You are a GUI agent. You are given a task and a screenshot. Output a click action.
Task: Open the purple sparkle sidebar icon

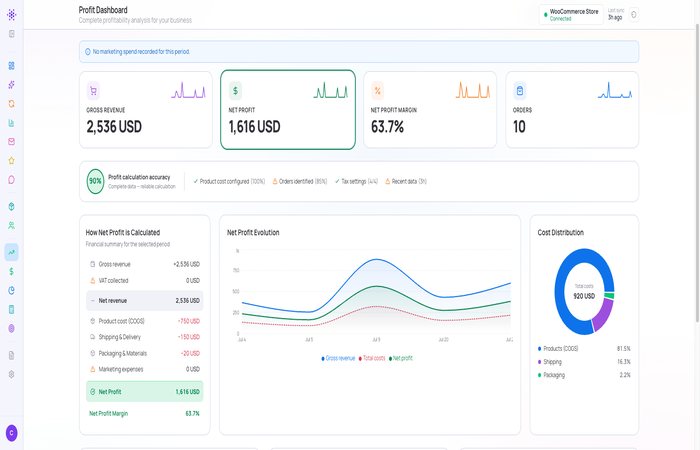[12, 84]
